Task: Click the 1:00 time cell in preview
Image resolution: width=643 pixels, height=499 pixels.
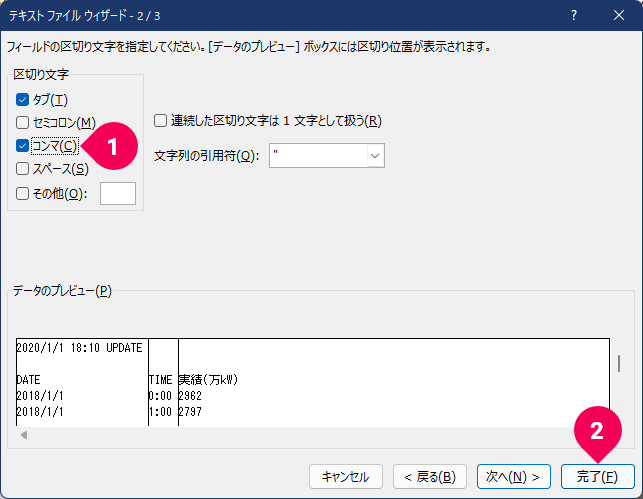Action: click(x=160, y=412)
